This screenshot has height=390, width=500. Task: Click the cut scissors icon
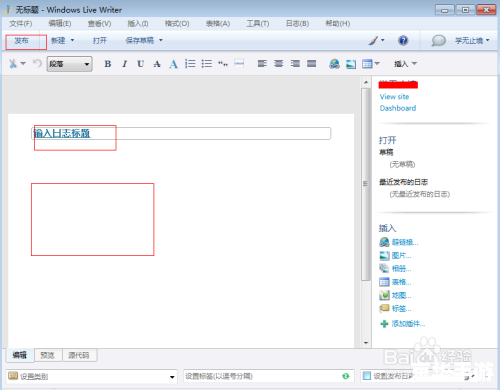point(13,63)
